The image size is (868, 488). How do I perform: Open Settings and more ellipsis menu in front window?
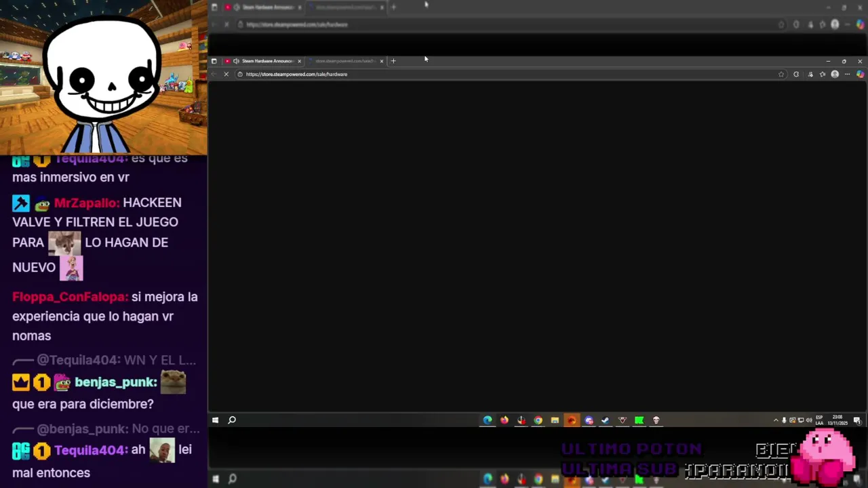(847, 74)
